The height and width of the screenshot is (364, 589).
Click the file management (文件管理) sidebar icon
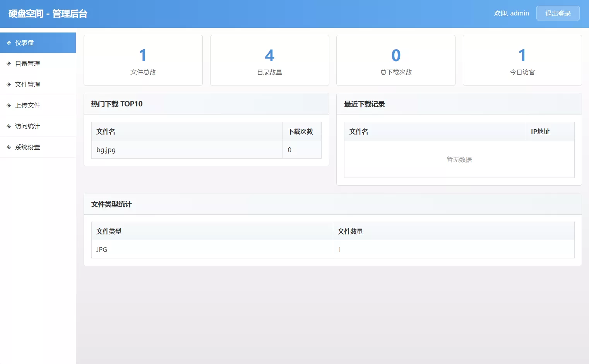[9, 84]
